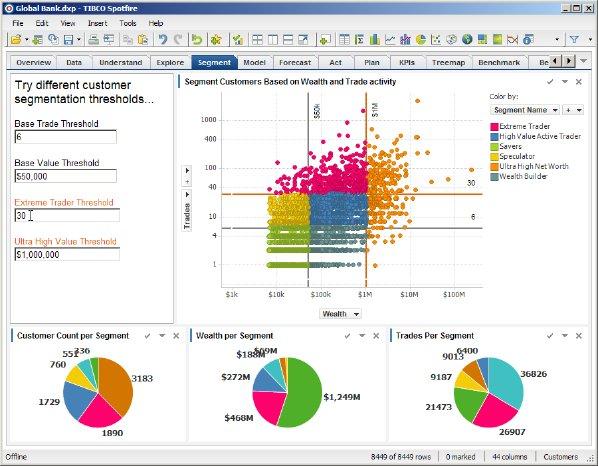Image resolution: width=598 pixels, height=466 pixels.
Task: Insert a bar chart visualization
Action: 375,39
